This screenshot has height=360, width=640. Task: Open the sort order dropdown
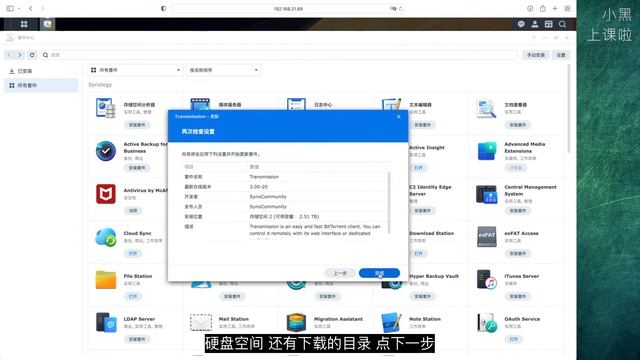(x=223, y=70)
